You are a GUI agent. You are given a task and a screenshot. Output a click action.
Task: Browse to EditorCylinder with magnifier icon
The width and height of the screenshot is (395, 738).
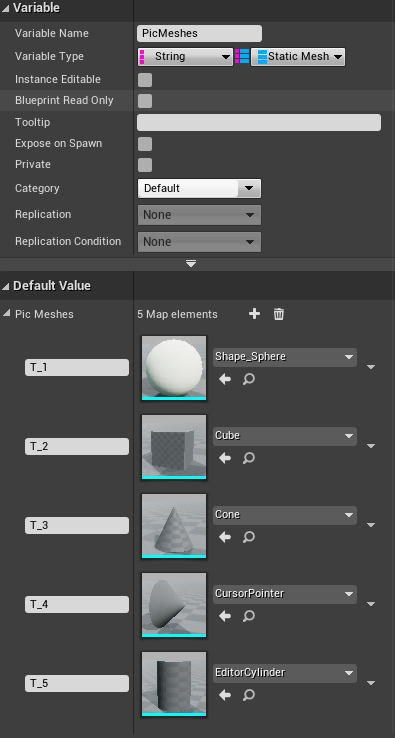pos(249,695)
